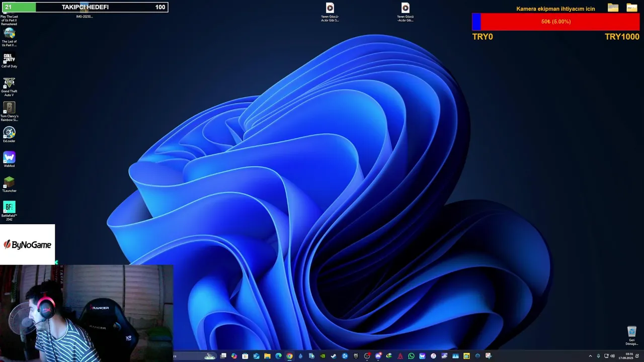Open Microsoft Edge from the taskbar

point(278,356)
